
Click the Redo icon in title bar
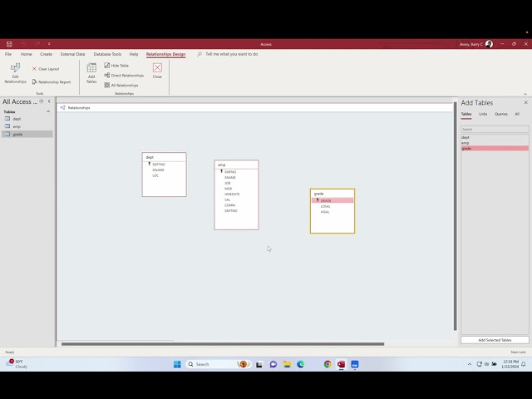(x=37, y=44)
